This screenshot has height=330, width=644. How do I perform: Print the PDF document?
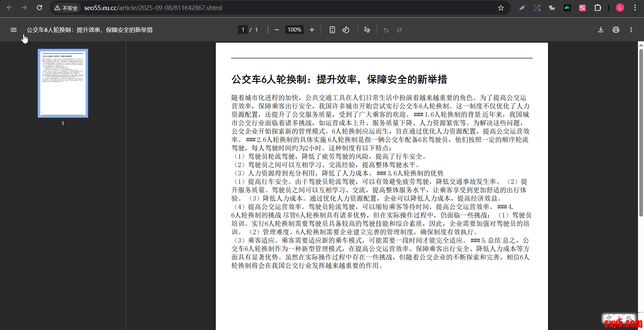pyautogui.click(x=615, y=30)
